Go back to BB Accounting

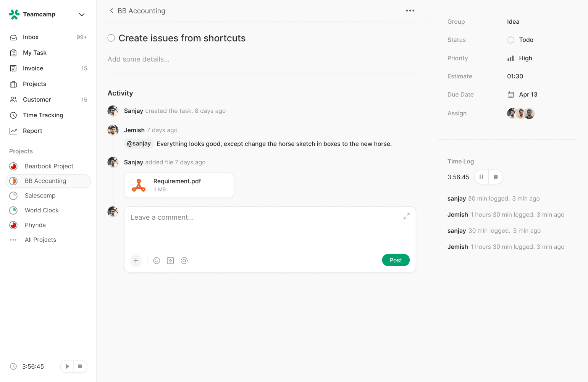coord(111,11)
